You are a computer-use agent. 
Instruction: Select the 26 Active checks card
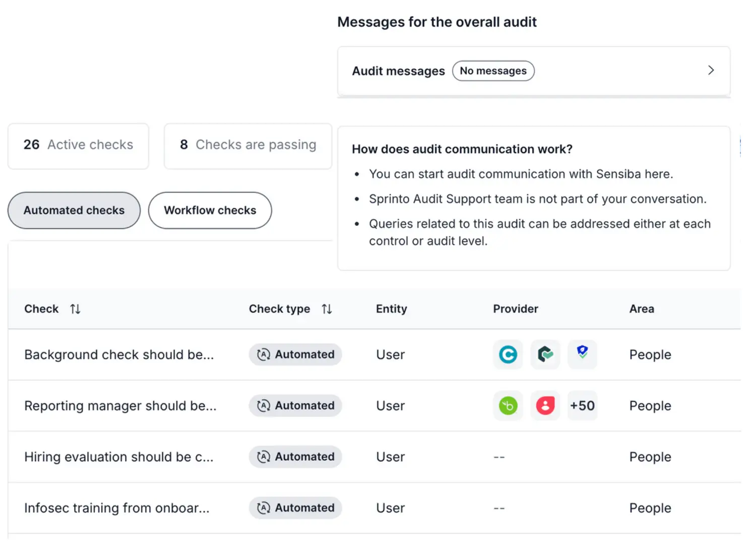click(x=78, y=145)
